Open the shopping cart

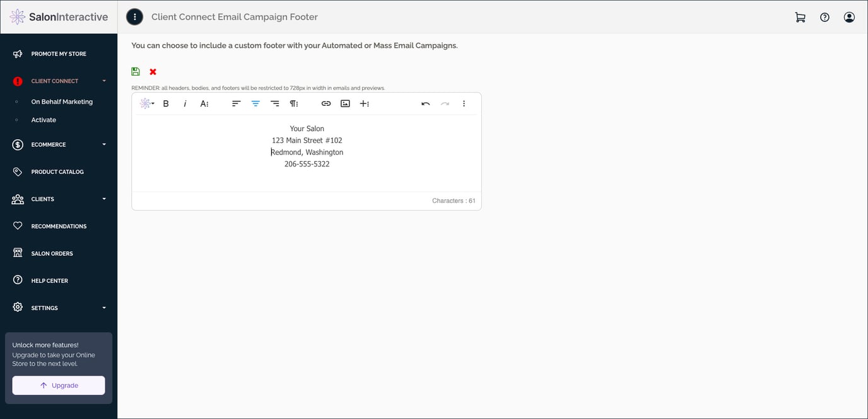tap(800, 17)
